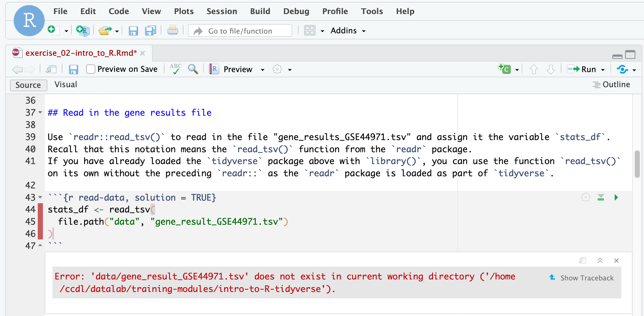Insert a new code chunk
The image size is (644, 316).
tap(504, 69)
